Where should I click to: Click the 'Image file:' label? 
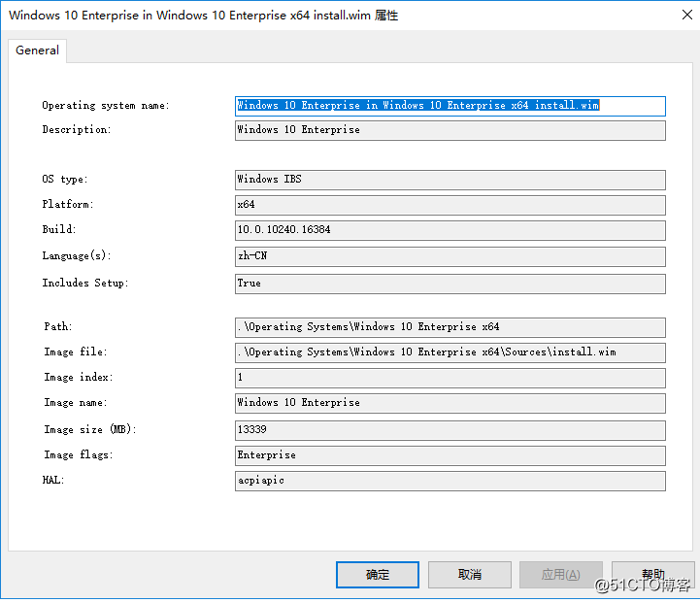click(x=76, y=352)
